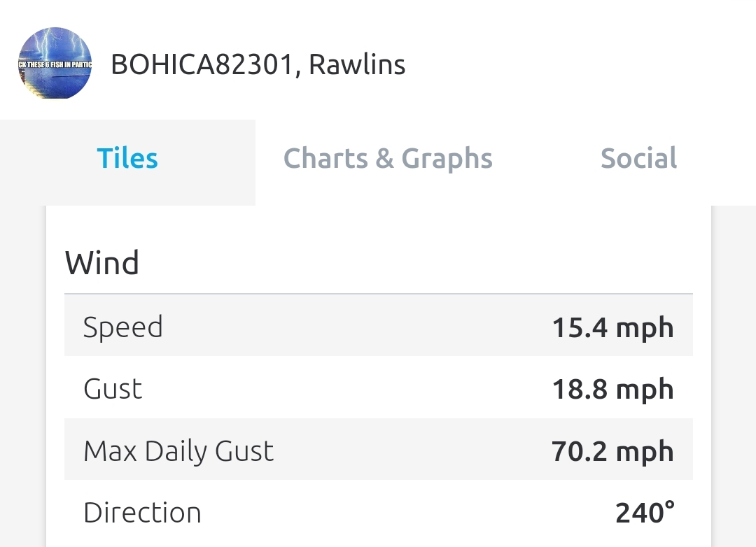This screenshot has height=547, width=756.
Task: Switch to the Charts & Graphs tab
Action: coord(388,159)
